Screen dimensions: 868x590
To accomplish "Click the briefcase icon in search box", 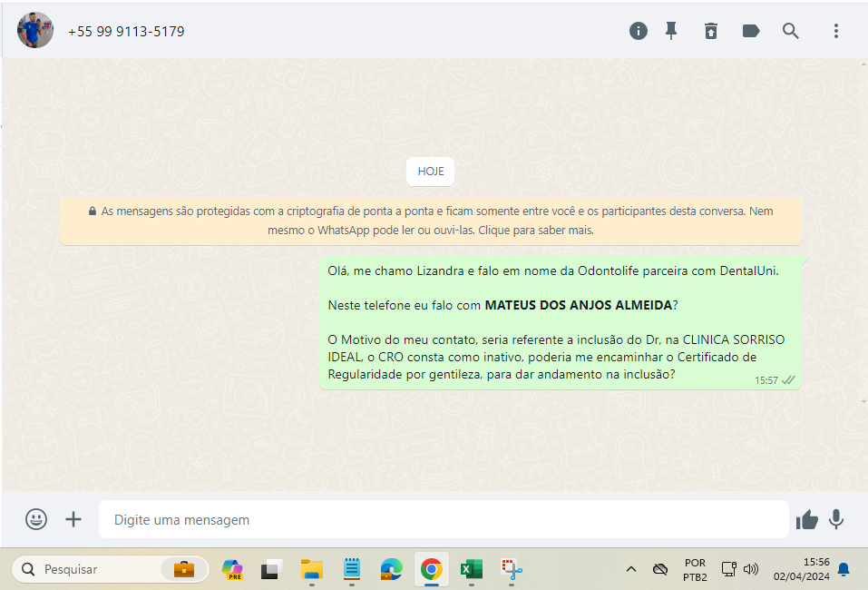I will 184,569.
